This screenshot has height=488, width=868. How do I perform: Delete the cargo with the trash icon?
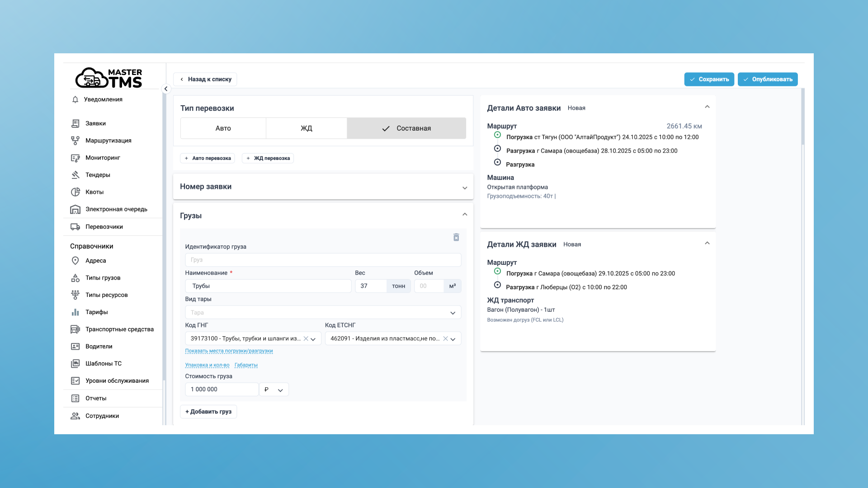point(456,237)
